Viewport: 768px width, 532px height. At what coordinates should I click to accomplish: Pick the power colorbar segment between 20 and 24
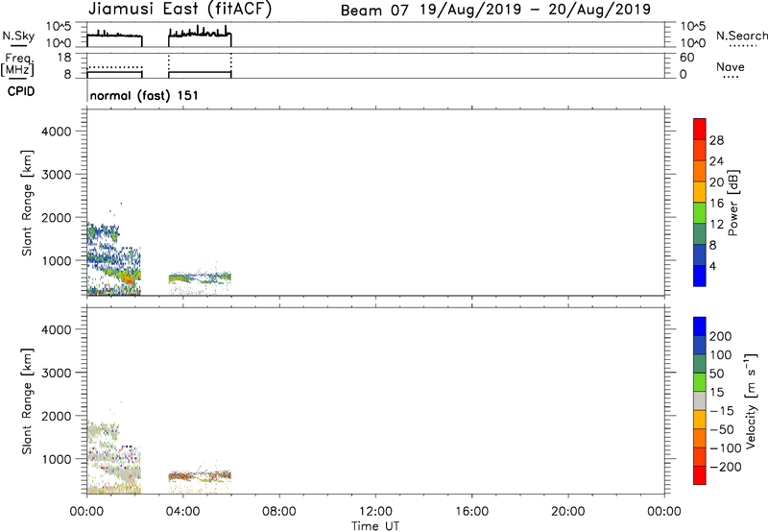tap(700, 171)
